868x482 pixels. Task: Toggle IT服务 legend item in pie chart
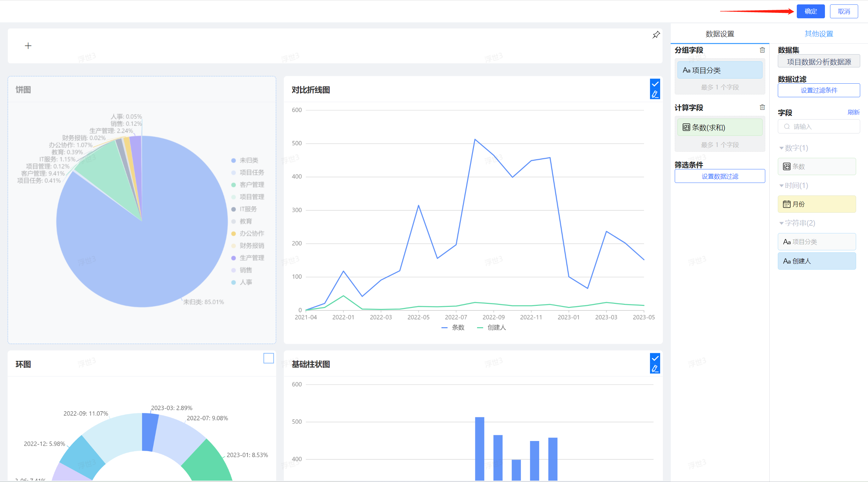click(x=244, y=209)
